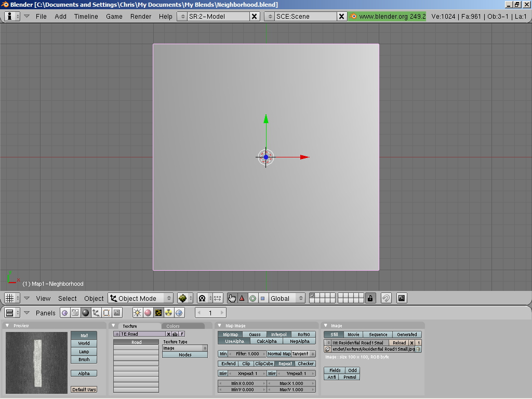Image resolution: width=532 pixels, height=399 pixels.
Task: Open the SR:2-Model screen selector arrows
Action: coord(182,16)
